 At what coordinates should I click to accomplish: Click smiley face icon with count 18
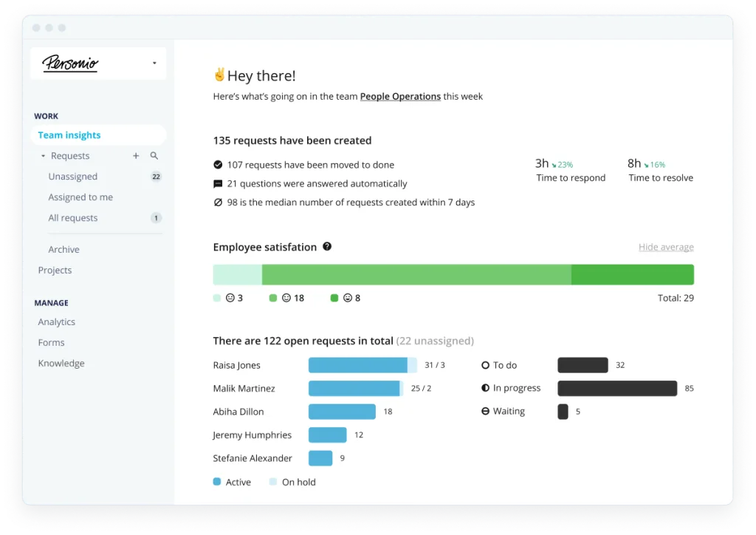point(286,298)
